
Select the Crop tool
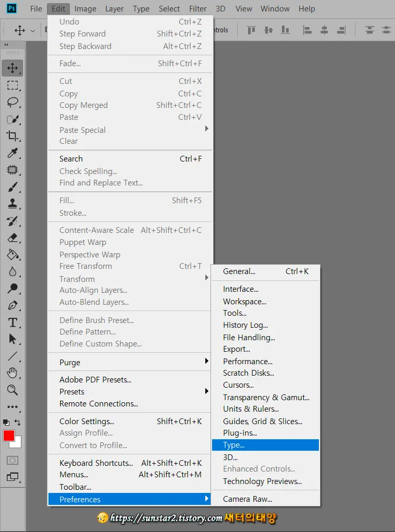pyautogui.click(x=13, y=135)
